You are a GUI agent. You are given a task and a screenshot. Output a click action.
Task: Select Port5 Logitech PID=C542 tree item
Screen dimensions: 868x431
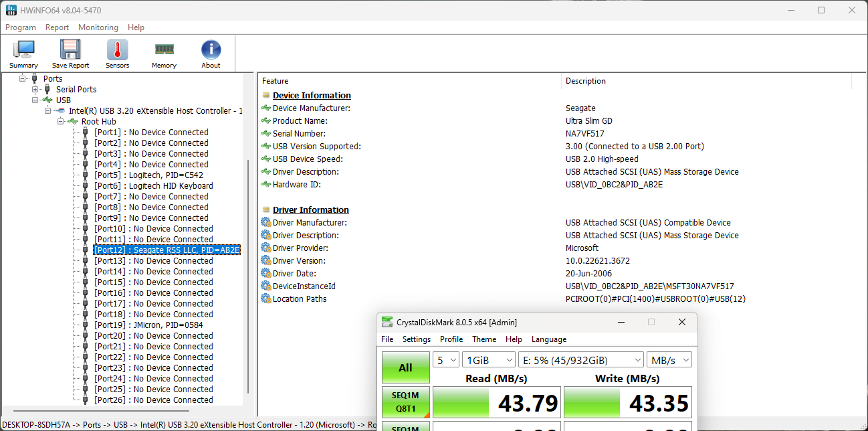pos(148,175)
